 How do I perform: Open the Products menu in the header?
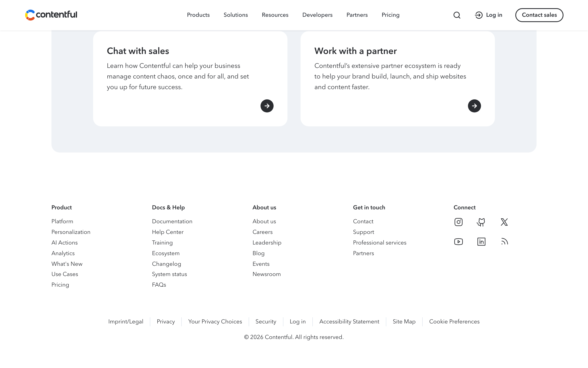tap(198, 15)
